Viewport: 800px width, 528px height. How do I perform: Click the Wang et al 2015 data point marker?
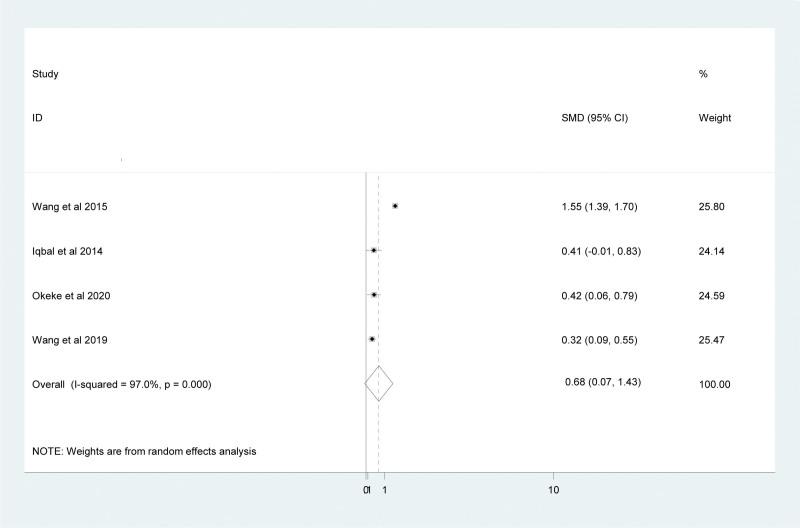point(396,206)
